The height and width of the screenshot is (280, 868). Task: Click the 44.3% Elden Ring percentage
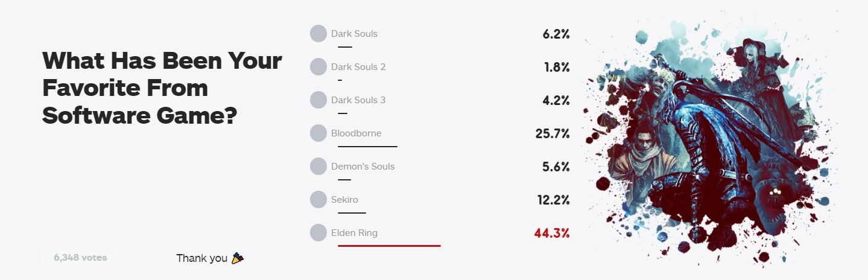point(551,233)
